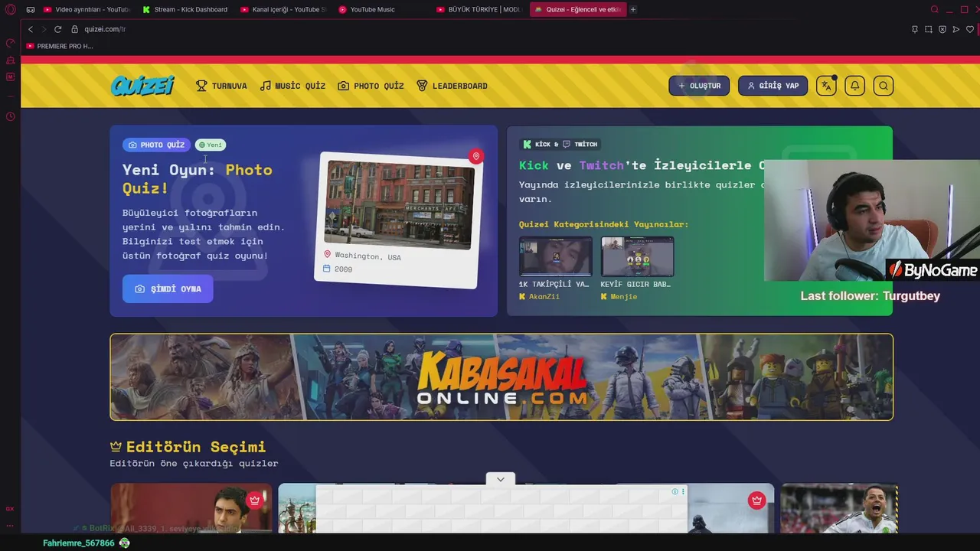Click the Menjie streamer name
The image size is (980, 551).
pos(623,297)
